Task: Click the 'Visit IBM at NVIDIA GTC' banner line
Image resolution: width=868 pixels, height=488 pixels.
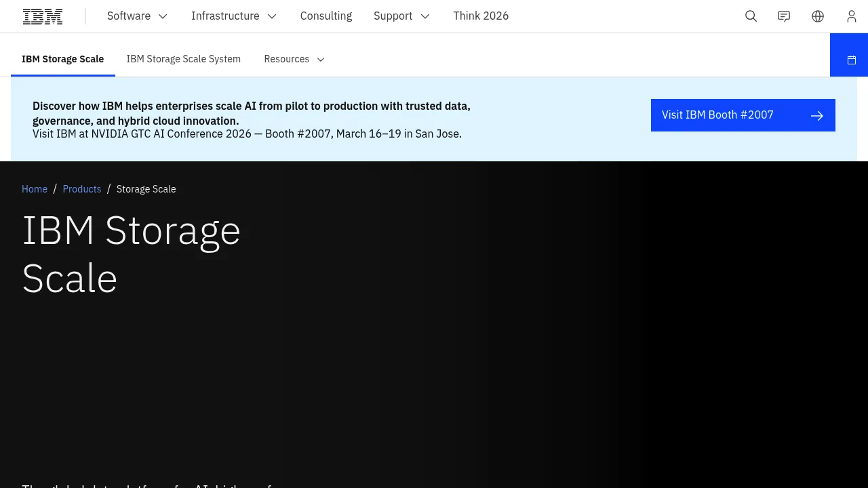Action: [247, 134]
